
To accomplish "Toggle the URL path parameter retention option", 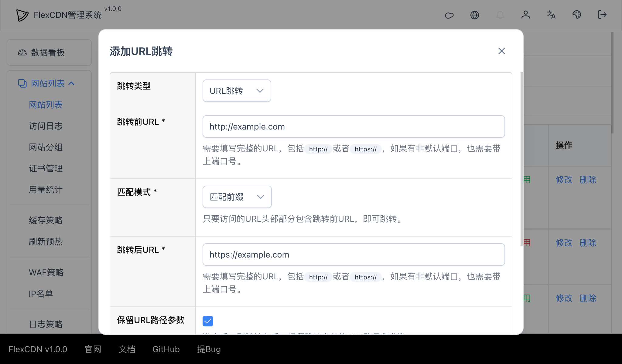I will [208, 321].
